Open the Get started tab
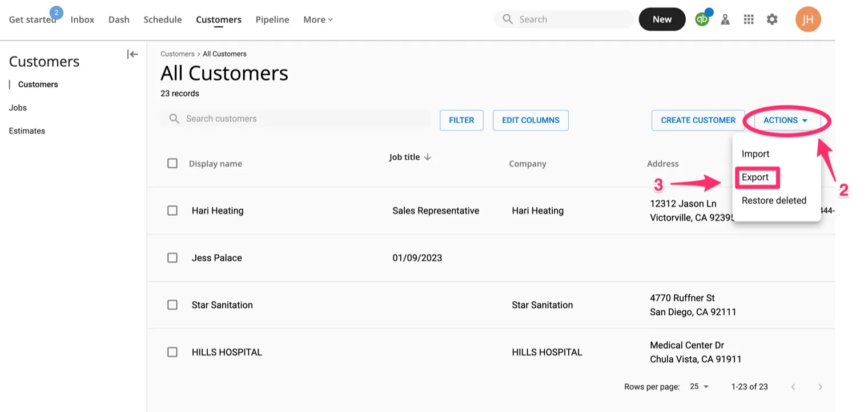The image size is (868, 412). coord(33,19)
